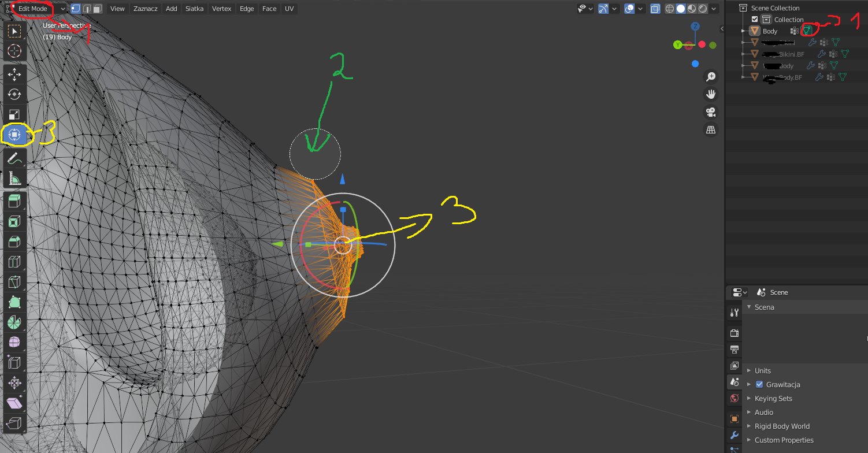Select the Transform tool

click(x=14, y=135)
